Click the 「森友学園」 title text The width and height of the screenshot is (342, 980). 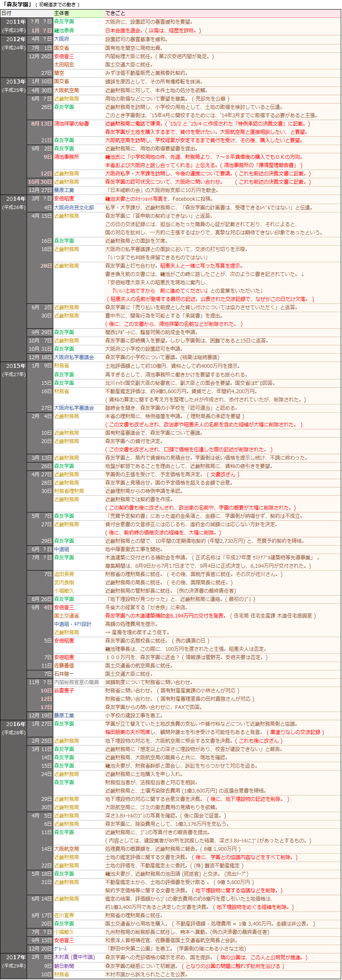pyautogui.click(x=17, y=5)
